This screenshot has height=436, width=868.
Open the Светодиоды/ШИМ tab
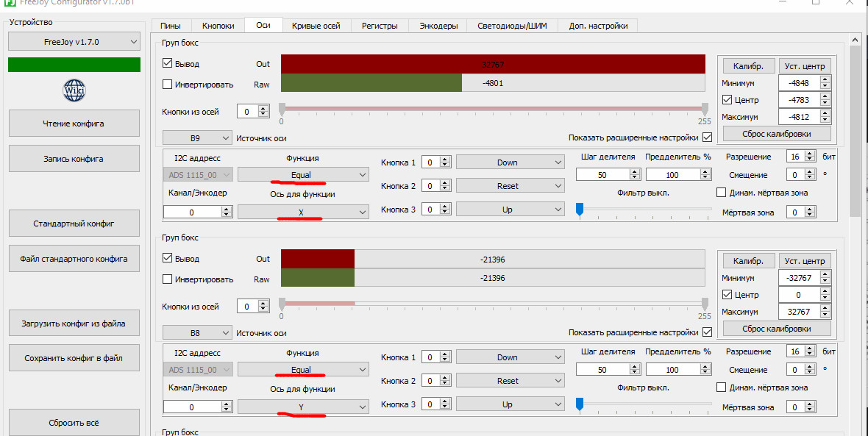(512, 26)
